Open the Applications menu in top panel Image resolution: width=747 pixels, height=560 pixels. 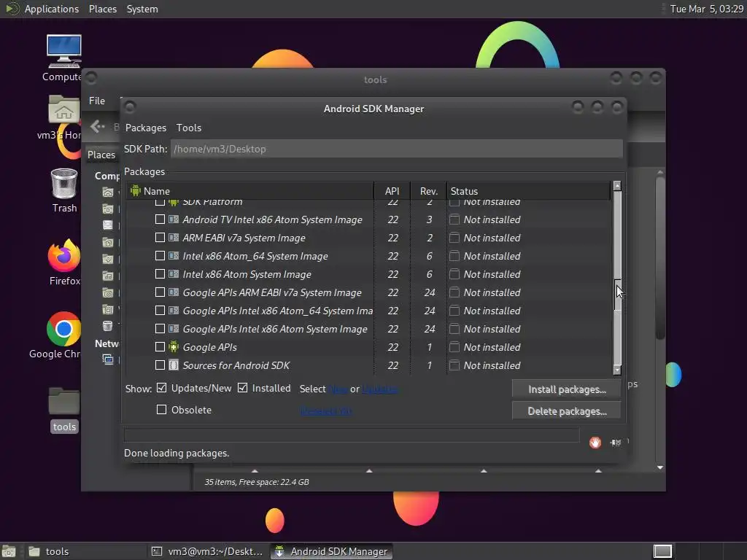(x=52, y=9)
